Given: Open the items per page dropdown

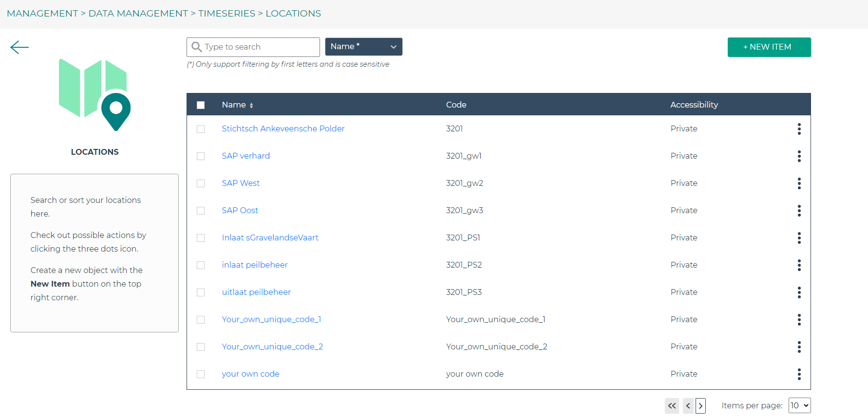Looking at the screenshot, I should [799, 405].
